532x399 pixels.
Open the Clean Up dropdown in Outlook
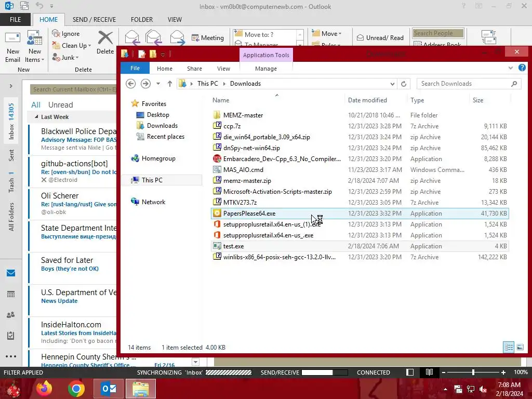coord(72,46)
